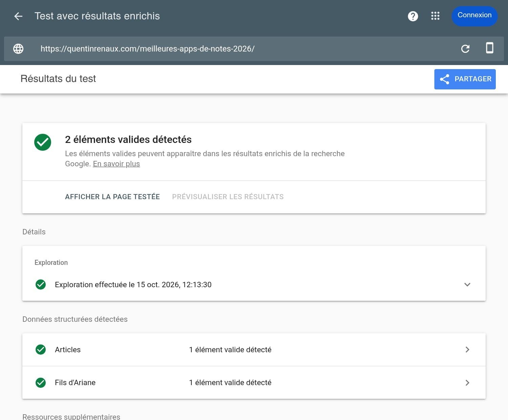
Task: Open the help question mark icon
Action: [x=413, y=16]
